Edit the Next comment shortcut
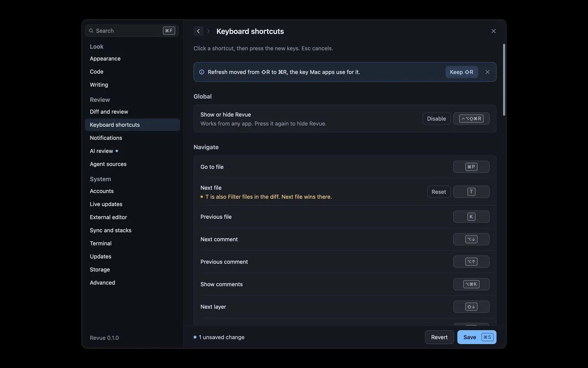This screenshot has height=368, width=588. [471, 239]
